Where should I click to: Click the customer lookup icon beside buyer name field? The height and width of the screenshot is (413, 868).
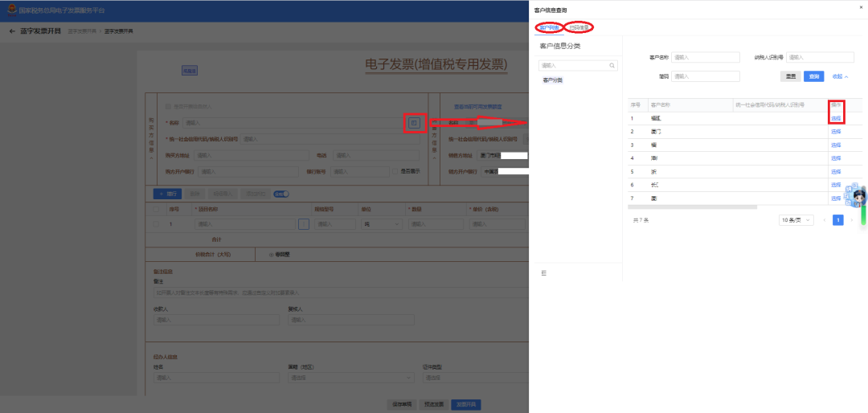click(x=414, y=122)
